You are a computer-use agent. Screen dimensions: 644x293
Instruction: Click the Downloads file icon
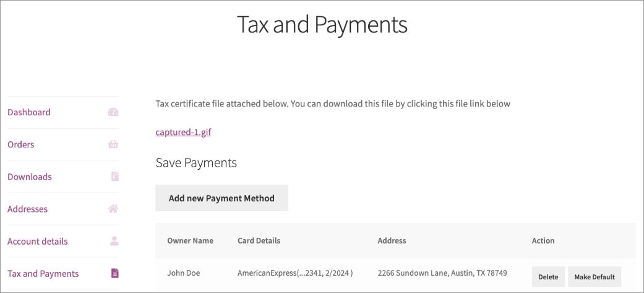tap(115, 177)
